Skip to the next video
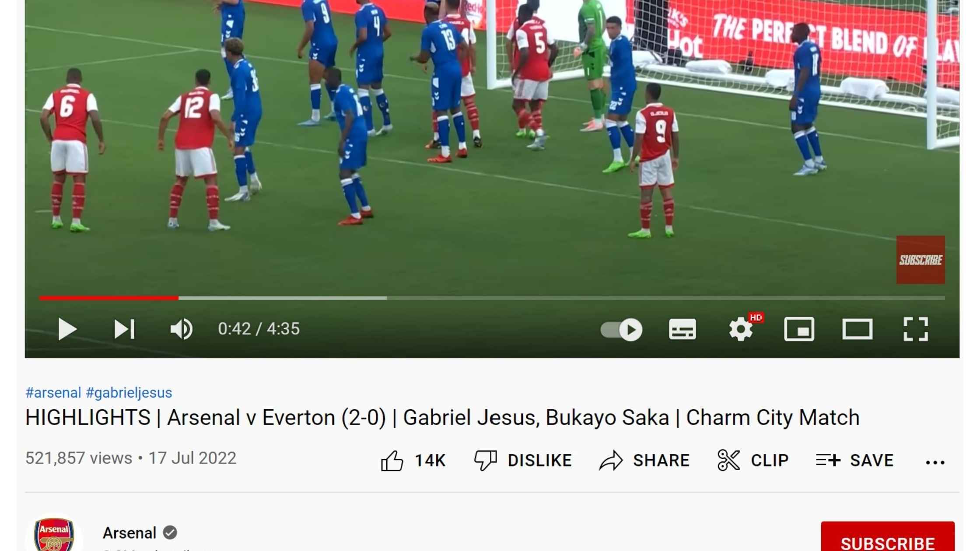 click(124, 329)
